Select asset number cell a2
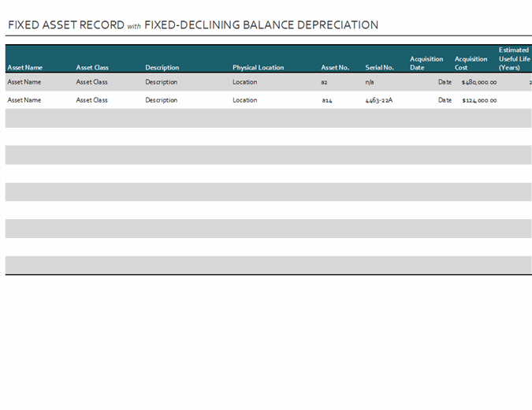The width and height of the screenshot is (532, 410). pos(324,82)
